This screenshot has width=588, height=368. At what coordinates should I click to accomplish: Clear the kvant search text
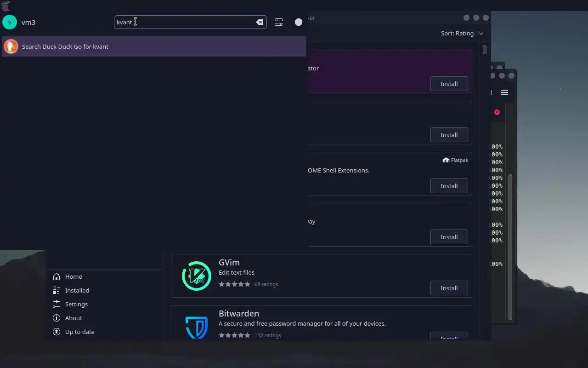260,22
